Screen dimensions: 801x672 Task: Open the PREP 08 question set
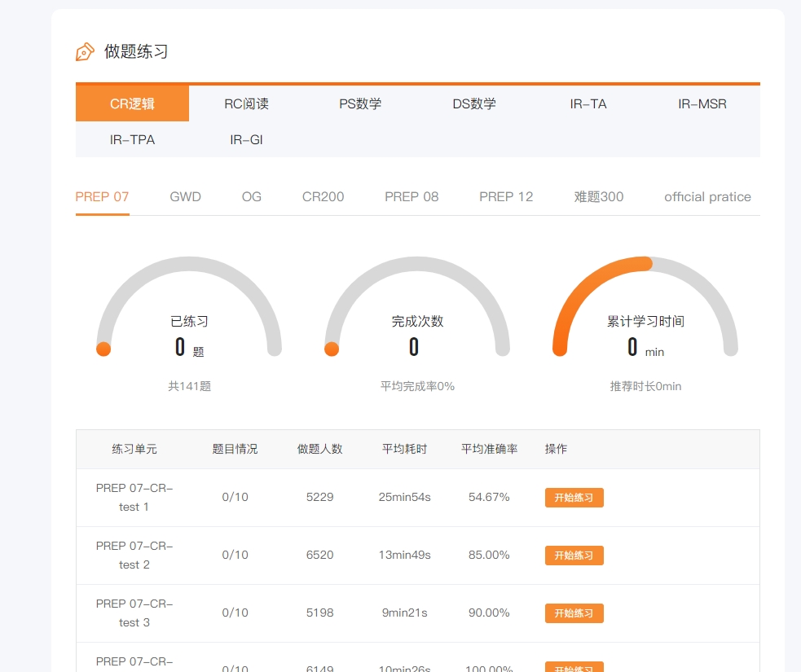tap(412, 196)
